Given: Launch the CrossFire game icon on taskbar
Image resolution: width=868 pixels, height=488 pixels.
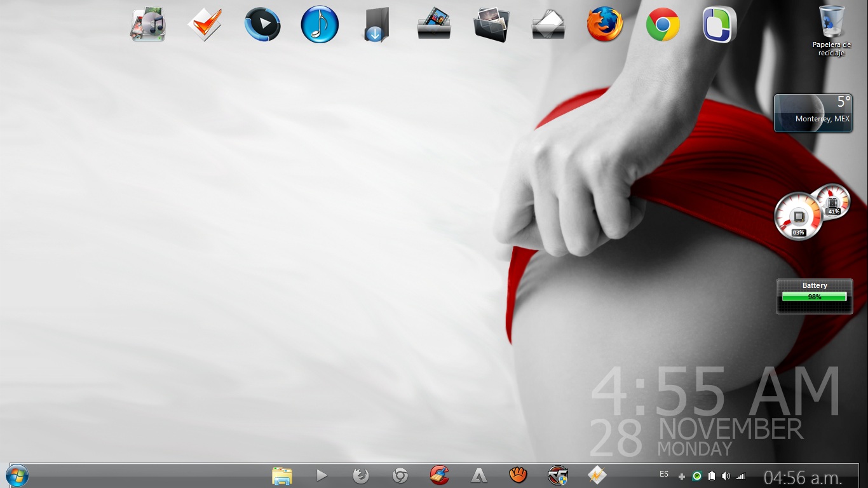Looking at the screenshot, I should click(x=558, y=475).
